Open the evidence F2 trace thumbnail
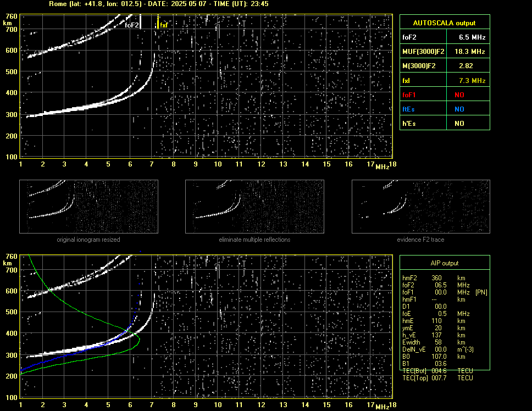This screenshot has height=411, width=532. pos(421,207)
